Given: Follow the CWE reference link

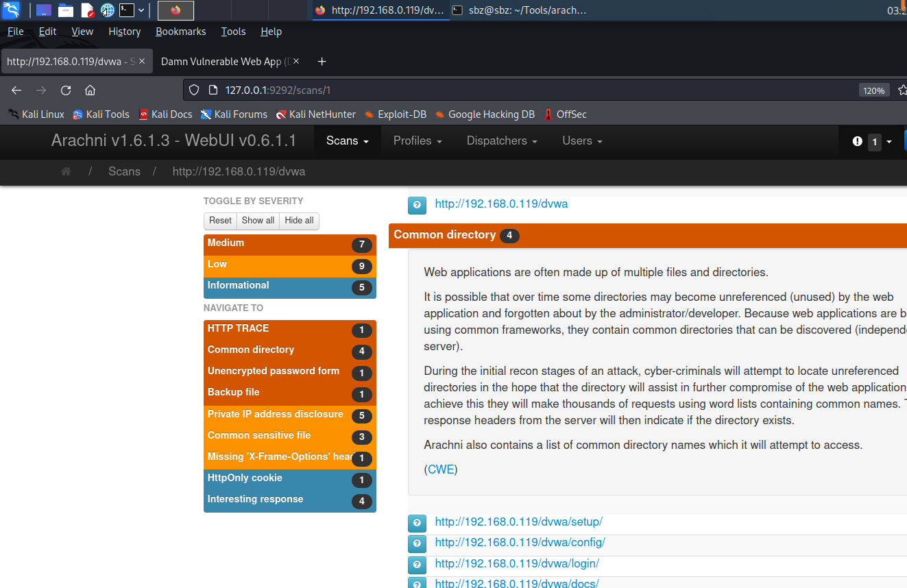Looking at the screenshot, I should point(441,469).
